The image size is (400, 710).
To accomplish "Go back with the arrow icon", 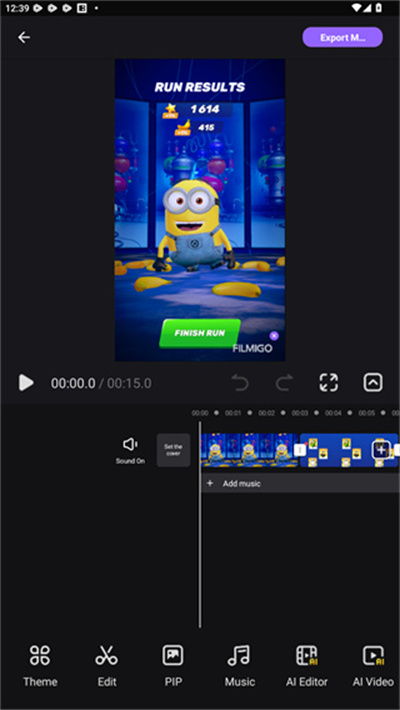I will [24, 37].
